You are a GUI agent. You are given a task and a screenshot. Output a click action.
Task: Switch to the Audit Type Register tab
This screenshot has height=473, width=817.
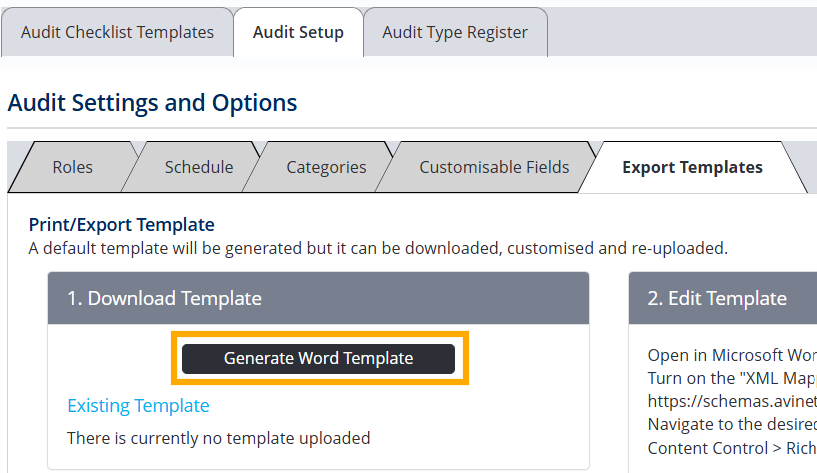(x=454, y=32)
